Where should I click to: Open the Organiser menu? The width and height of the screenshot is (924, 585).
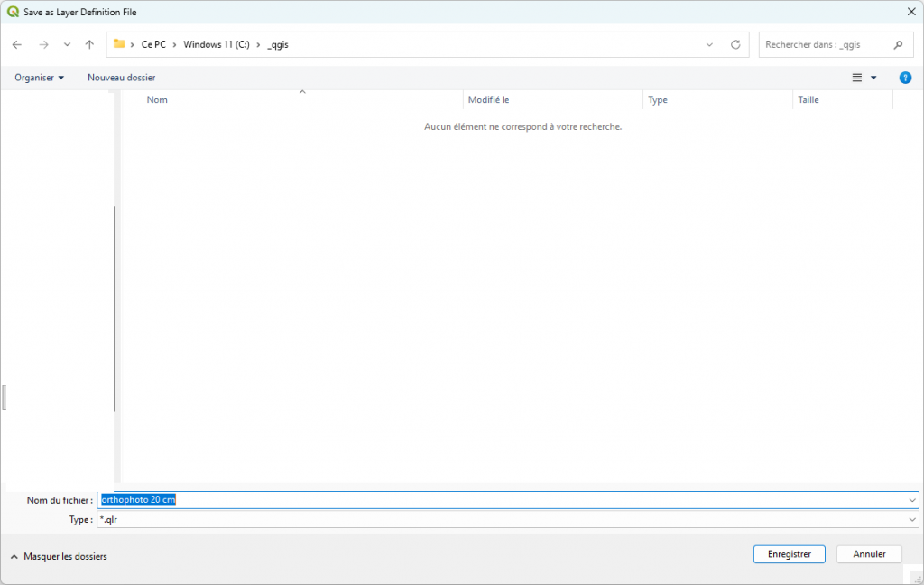(x=39, y=78)
